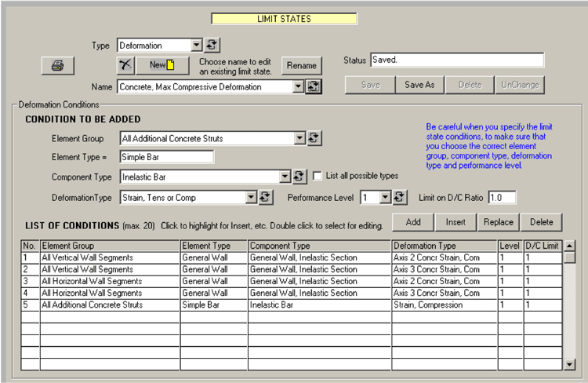Click the cycle icon beside Name dropdown
The image size is (588, 383).
[314, 87]
